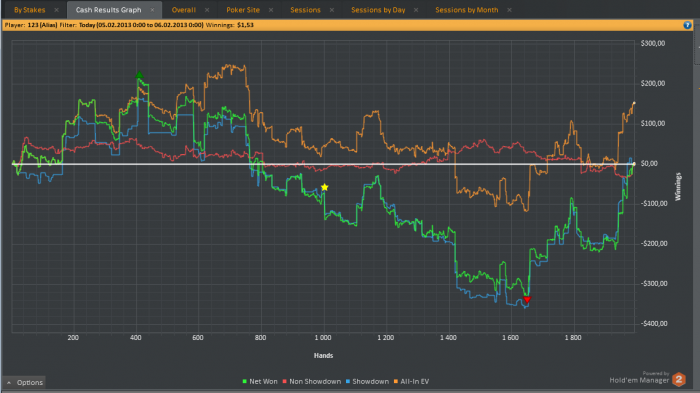Click the $100,00 axis value
Viewport: 700px width, 393px height.
653,123
